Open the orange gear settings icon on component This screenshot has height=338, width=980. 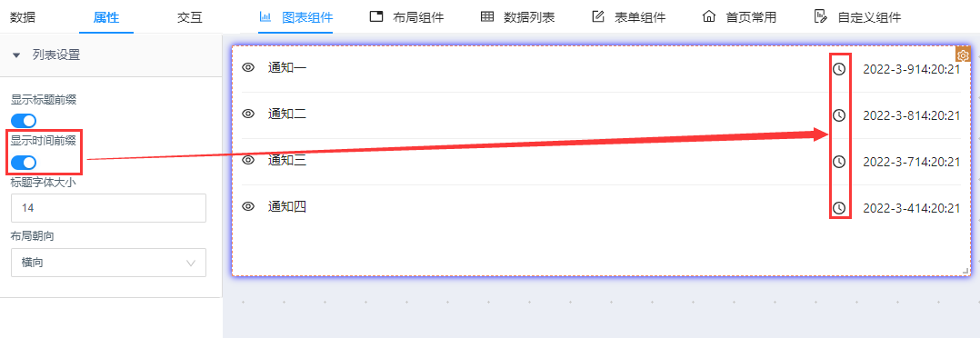pos(963,55)
